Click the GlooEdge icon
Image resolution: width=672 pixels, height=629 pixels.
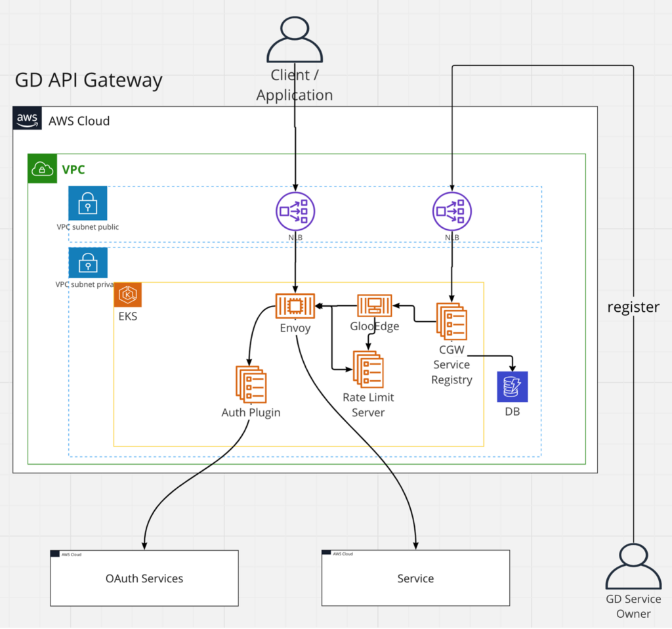click(374, 305)
